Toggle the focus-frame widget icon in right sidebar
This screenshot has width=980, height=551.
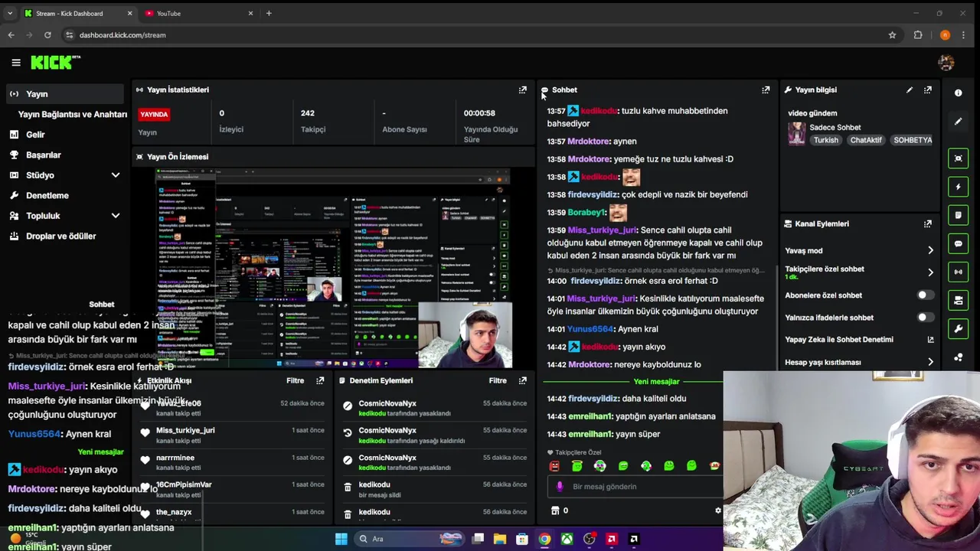pyautogui.click(x=958, y=158)
